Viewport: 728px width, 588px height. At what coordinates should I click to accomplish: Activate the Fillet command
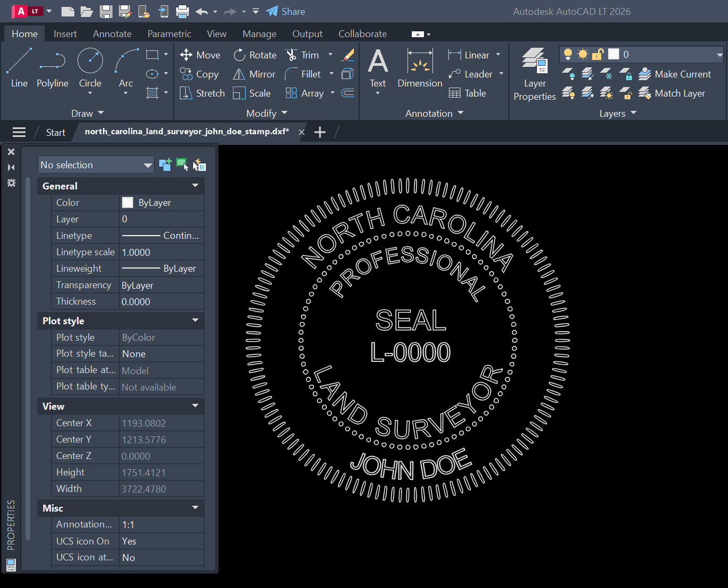point(303,74)
